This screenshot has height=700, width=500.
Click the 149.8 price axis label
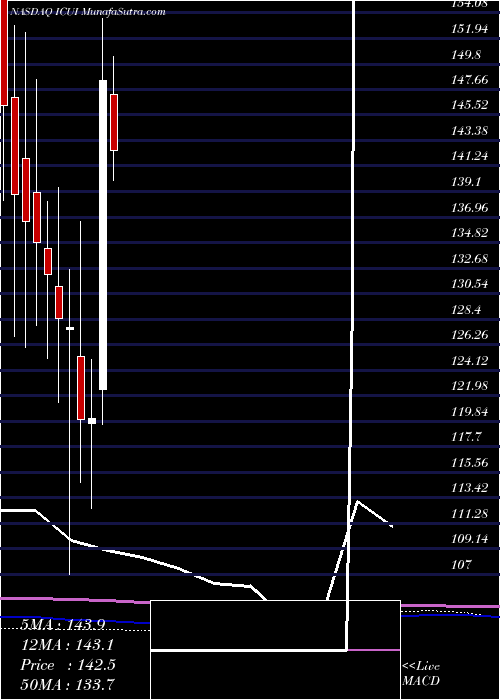pyautogui.click(x=466, y=55)
